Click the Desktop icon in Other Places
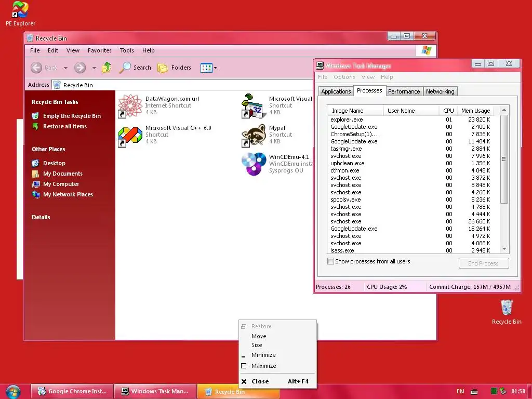This screenshot has height=399, width=532. click(x=36, y=163)
